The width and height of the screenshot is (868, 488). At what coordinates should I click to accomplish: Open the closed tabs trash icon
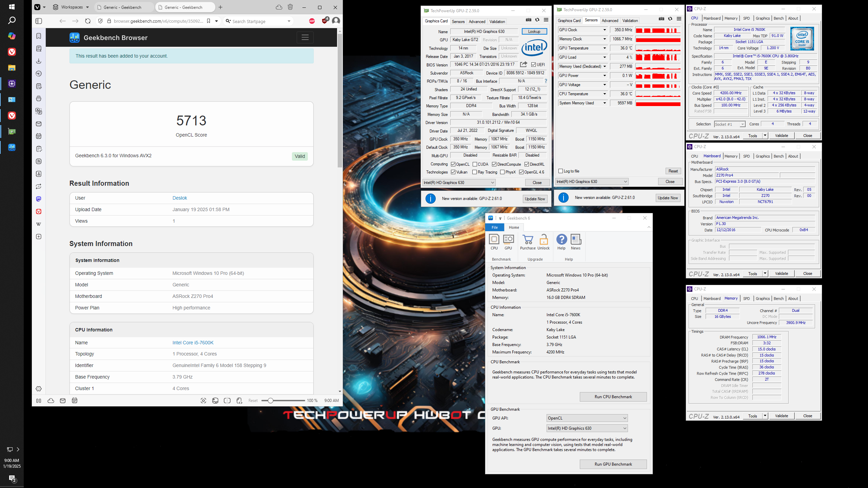click(290, 7)
